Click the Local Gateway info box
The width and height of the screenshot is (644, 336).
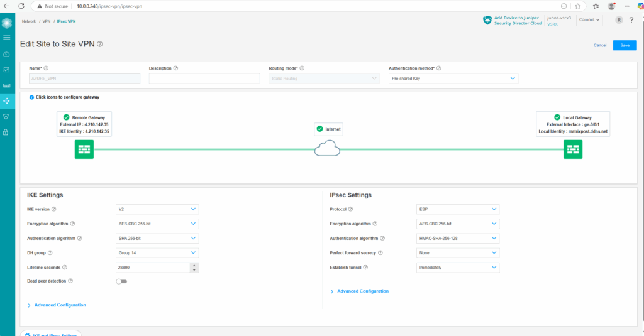tap(573, 124)
